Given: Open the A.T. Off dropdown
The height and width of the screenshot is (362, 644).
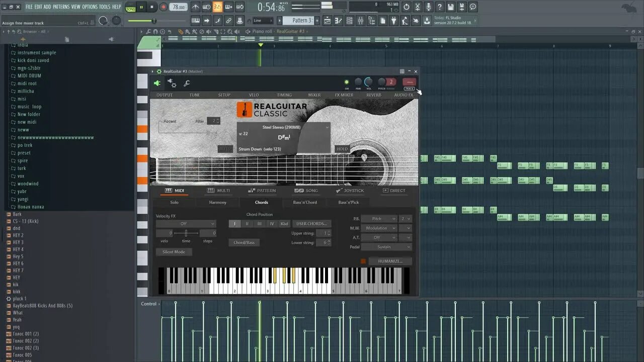Looking at the screenshot, I should pos(380,237).
